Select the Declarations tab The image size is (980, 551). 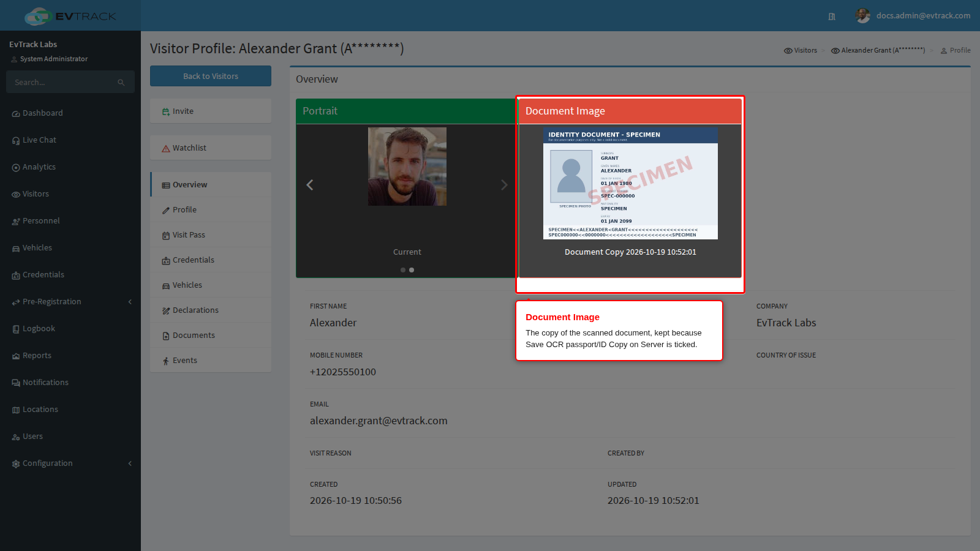tap(211, 310)
